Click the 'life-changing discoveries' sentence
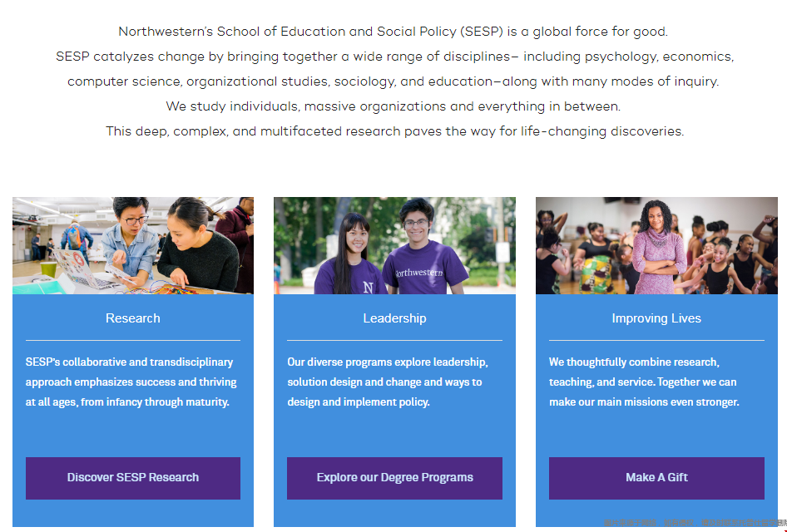 (394, 131)
